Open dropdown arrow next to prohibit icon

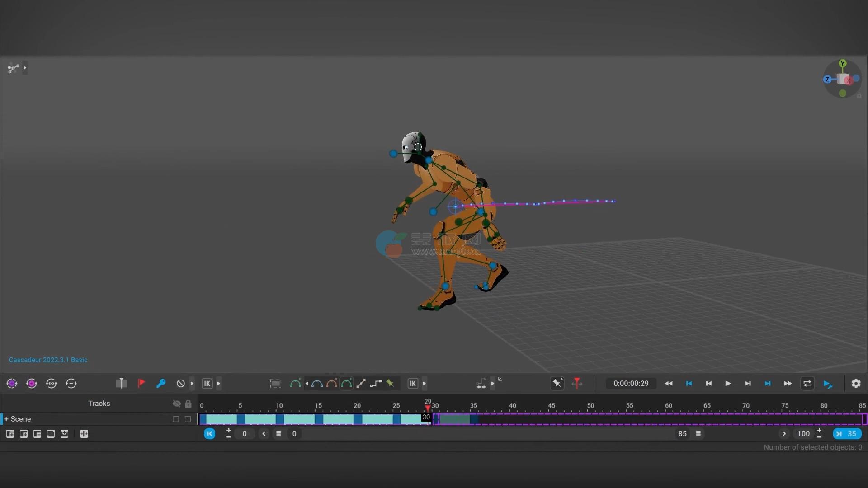click(192, 384)
